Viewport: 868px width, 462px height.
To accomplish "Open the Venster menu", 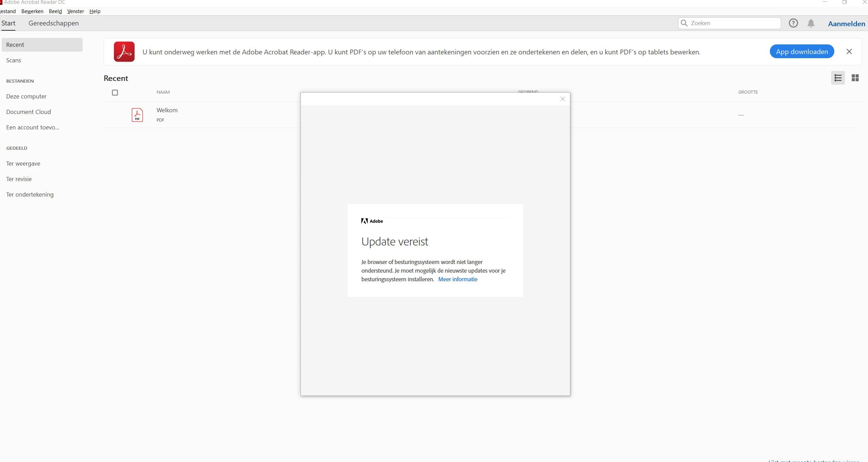I will click(x=76, y=11).
